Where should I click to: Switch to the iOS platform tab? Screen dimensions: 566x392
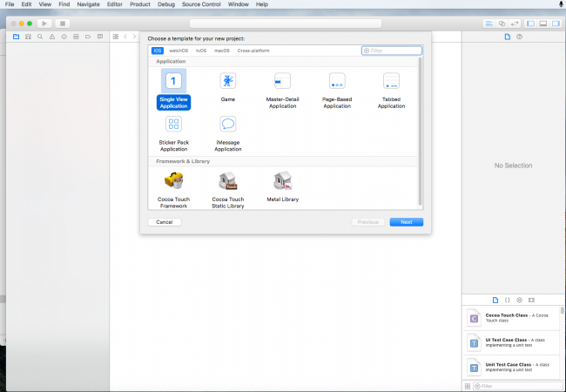pyautogui.click(x=158, y=51)
